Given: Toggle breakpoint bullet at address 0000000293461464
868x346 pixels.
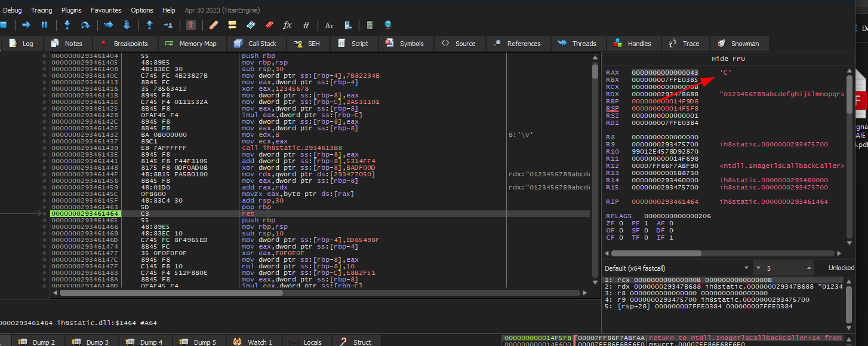Looking at the screenshot, I should click(x=45, y=213).
